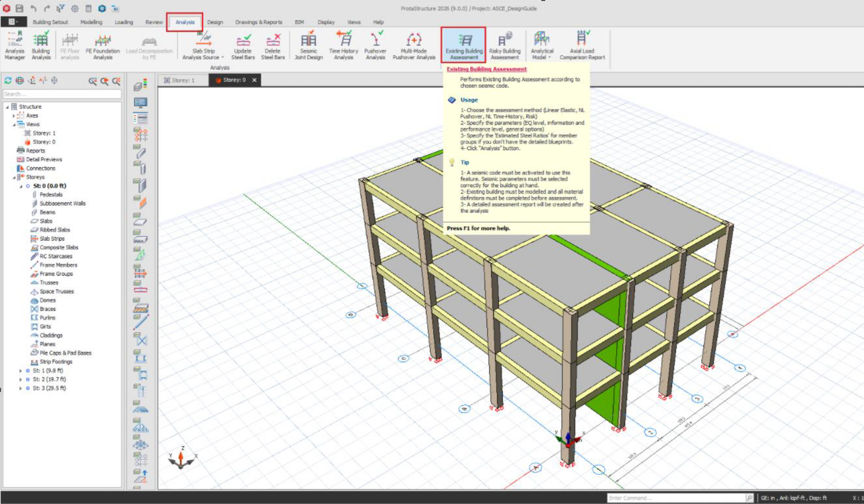Expand the St: 1 (9.8 ft) storey node
Image resolution: width=864 pixels, height=504 pixels.
pos(21,371)
